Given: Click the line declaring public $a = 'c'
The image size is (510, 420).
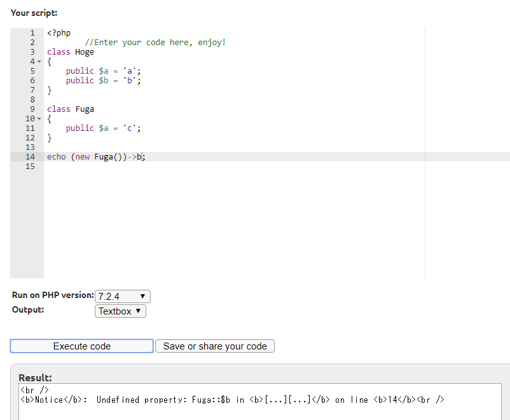Looking at the screenshot, I should pyautogui.click(x=103, y=128).
